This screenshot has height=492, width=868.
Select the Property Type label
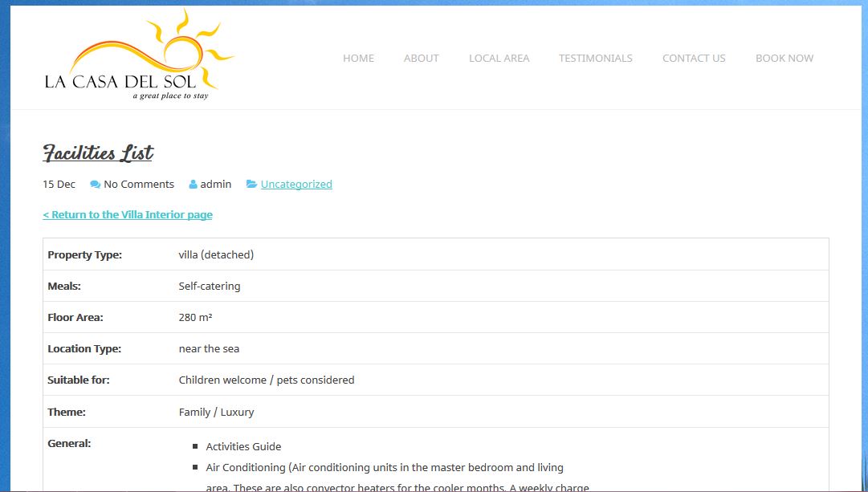coord(84,255)
